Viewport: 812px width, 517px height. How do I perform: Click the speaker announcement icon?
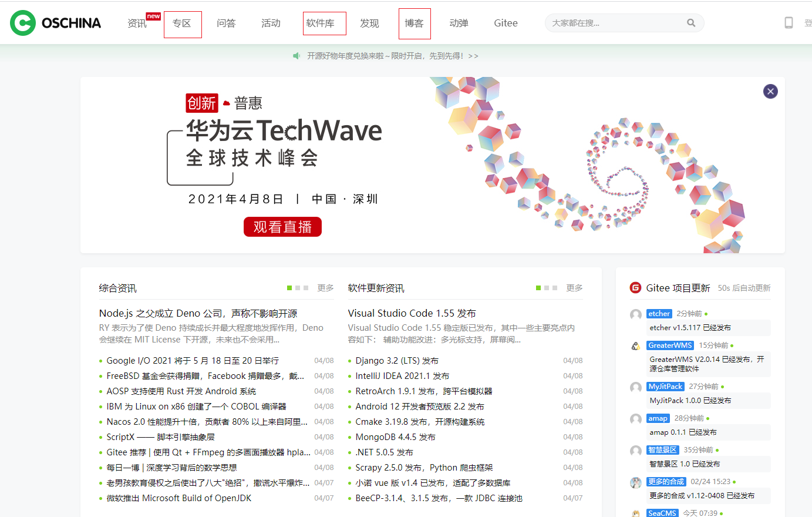(297, 56)
